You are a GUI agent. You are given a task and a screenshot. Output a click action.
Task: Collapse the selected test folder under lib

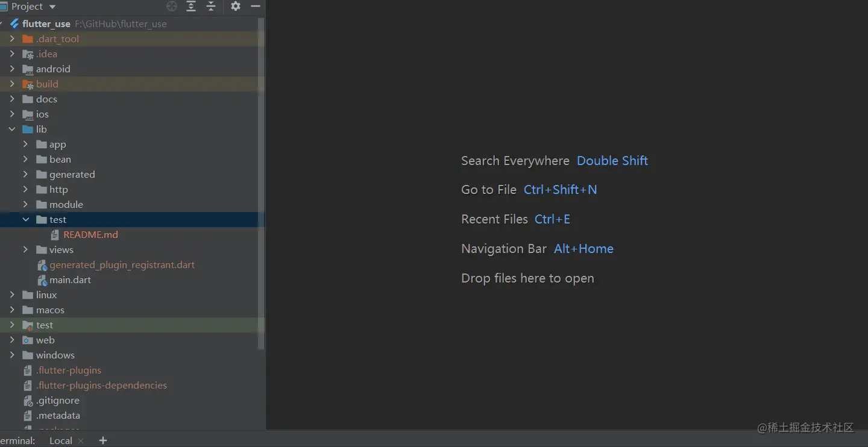25,220
